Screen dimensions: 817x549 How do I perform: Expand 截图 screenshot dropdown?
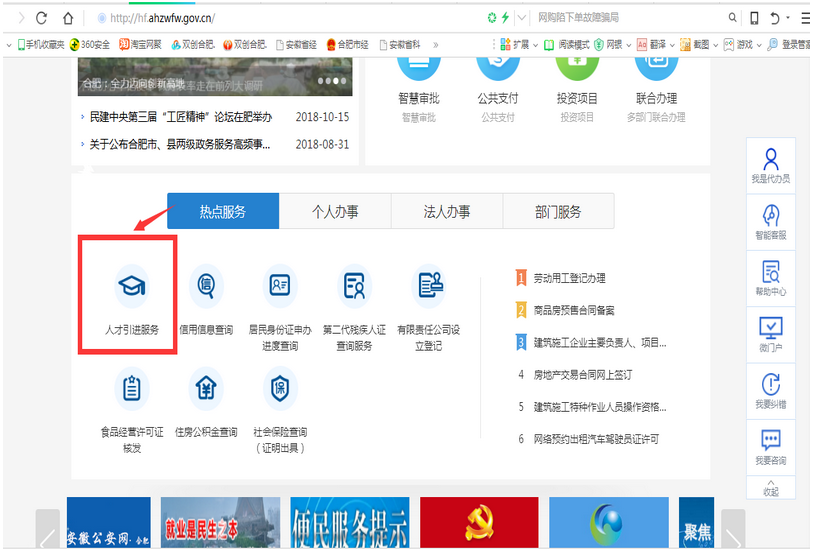(715, 45)
